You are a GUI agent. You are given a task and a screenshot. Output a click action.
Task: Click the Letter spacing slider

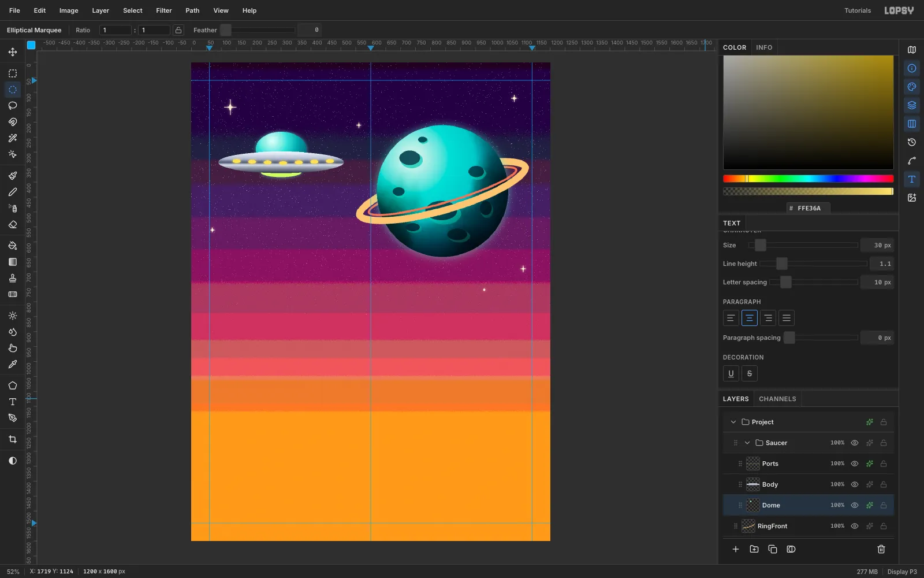814,282
